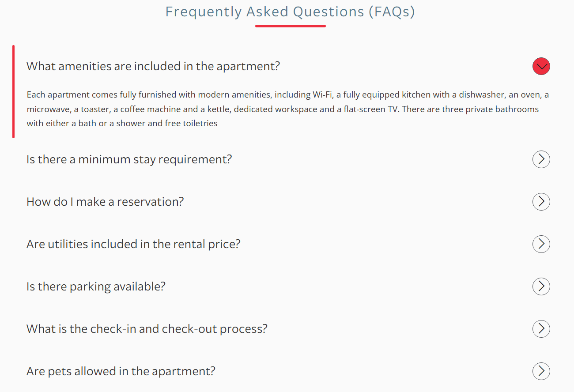Reveal 'What is the check-in and check-out process?'
Viewport: 574px width, 392px height.
pos(147,329)
